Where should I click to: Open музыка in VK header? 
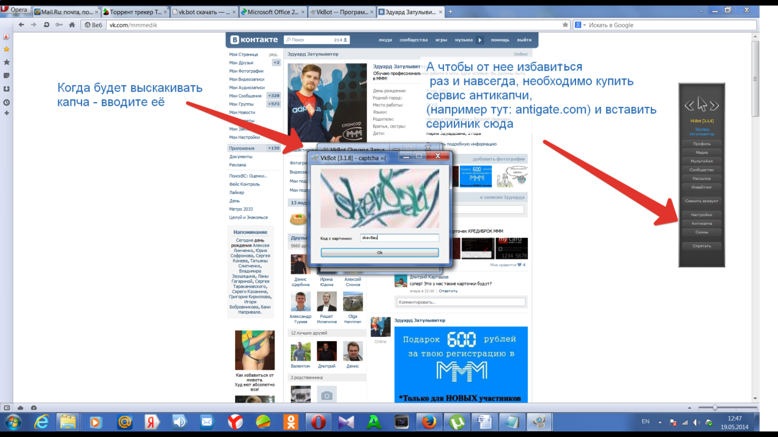tap(463, 40)
